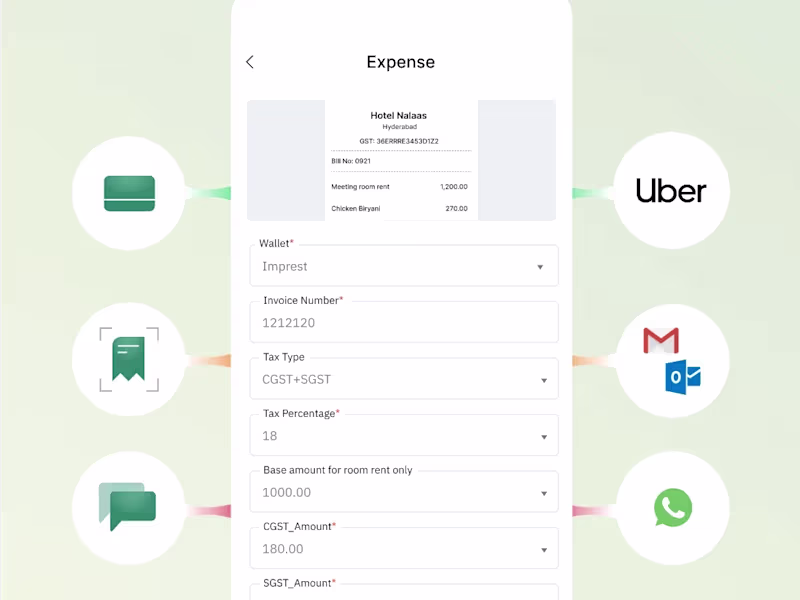
Task: Click the Meeting room rent receipt line
Action: click(x=399, y=187)
